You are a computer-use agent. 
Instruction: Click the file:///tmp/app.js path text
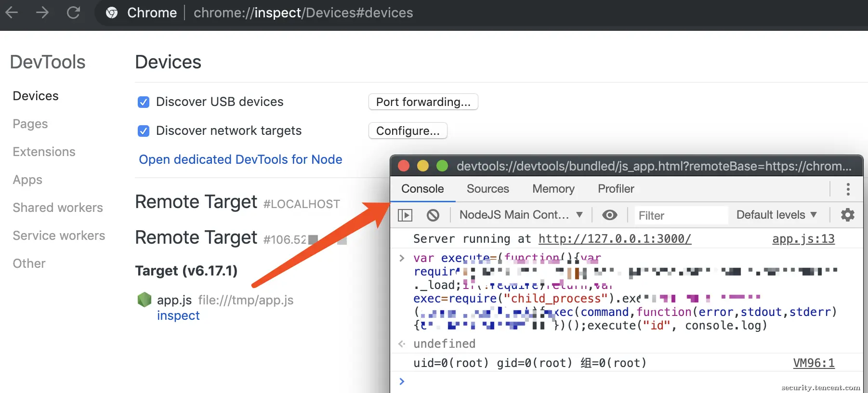246,300
